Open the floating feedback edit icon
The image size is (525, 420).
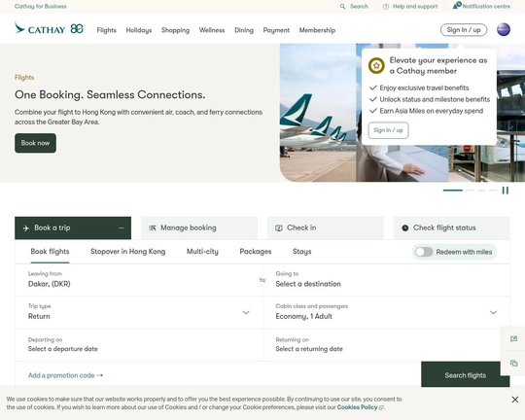[x=513, y=338]
